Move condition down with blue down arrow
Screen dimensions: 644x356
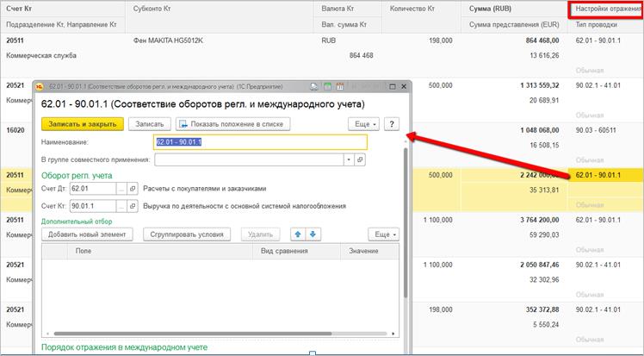[x=313, y=234]
